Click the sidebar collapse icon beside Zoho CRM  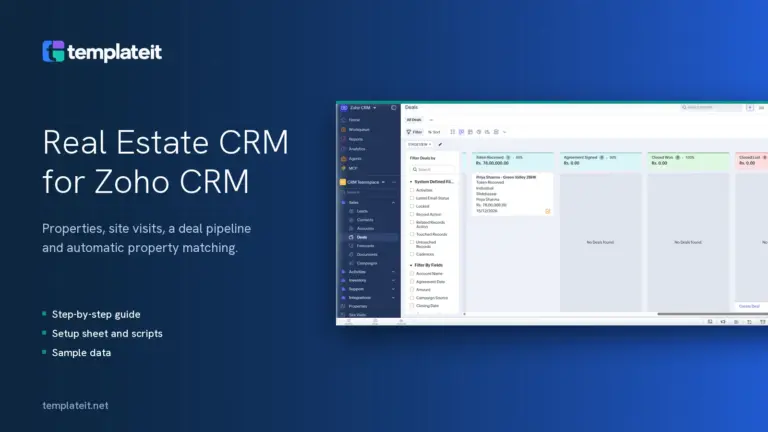coord(393,108)
